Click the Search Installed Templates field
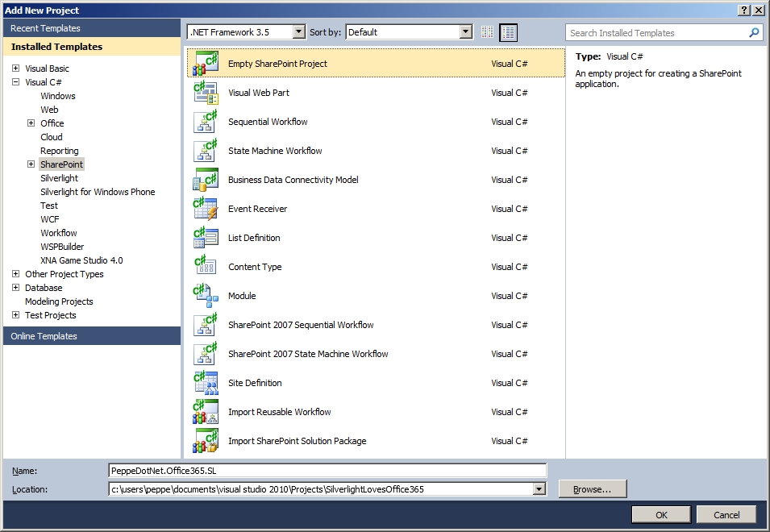This screenshot has height=532, width=770. [664, 33]
